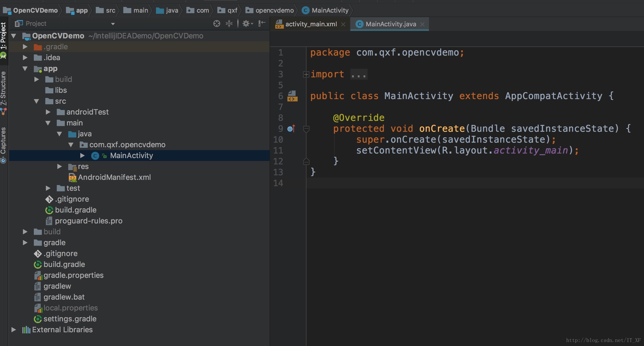644x346 pixels.
Task: Place cursor on empty line 14
Action: point(475,183)
